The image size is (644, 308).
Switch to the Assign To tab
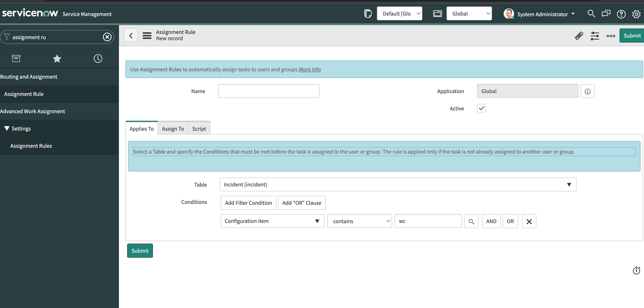[x=173, y=129]
